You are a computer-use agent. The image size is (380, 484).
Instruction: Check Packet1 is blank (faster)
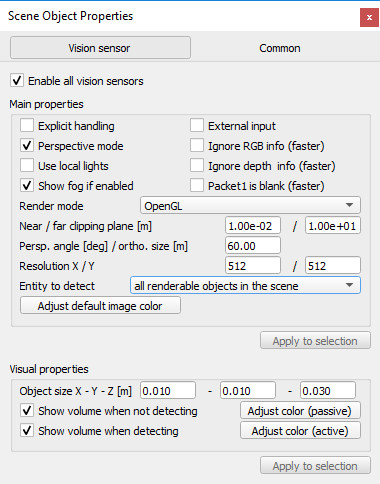(x=197, y=186)
